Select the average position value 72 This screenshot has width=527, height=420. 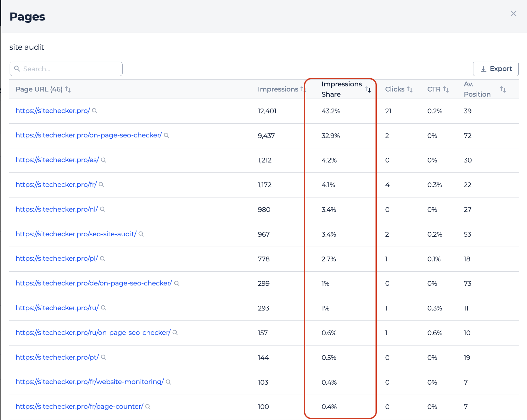coord(468,136)
